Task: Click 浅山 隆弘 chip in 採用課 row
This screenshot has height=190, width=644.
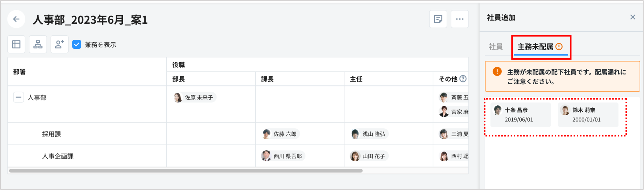Action: point(370,134)
